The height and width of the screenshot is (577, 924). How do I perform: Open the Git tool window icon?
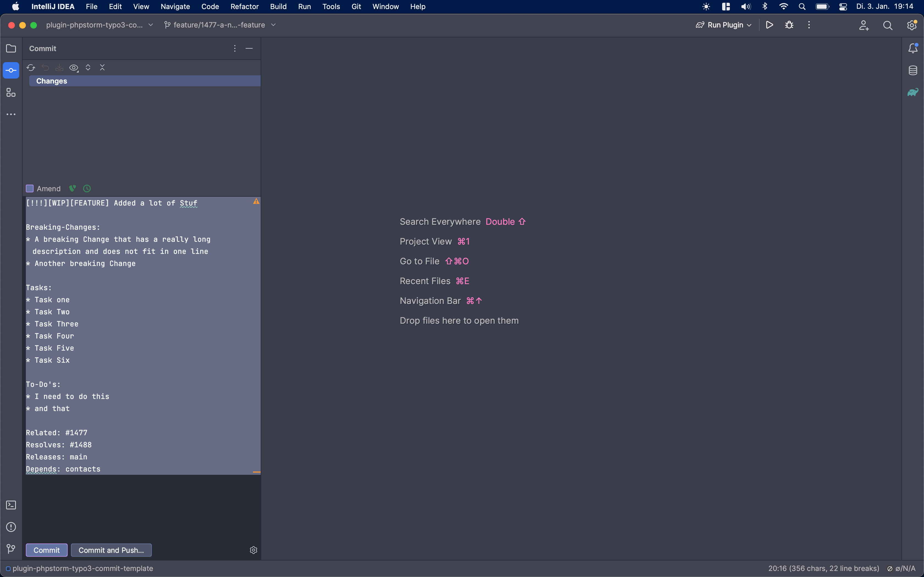pos(11,549)
